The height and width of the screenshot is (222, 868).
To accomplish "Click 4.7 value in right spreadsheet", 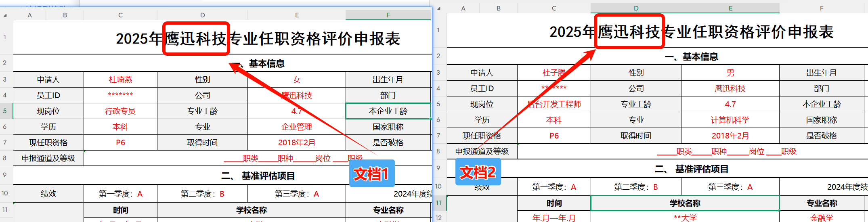I will [730, 104].
